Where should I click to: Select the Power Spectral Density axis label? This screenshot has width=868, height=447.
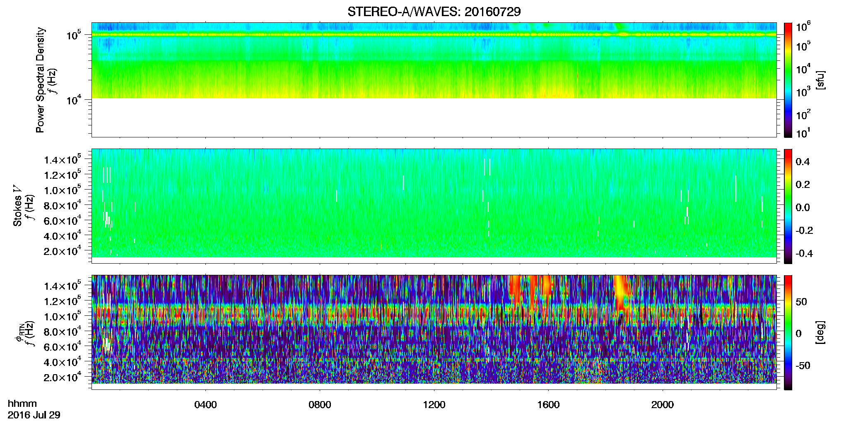40,80
